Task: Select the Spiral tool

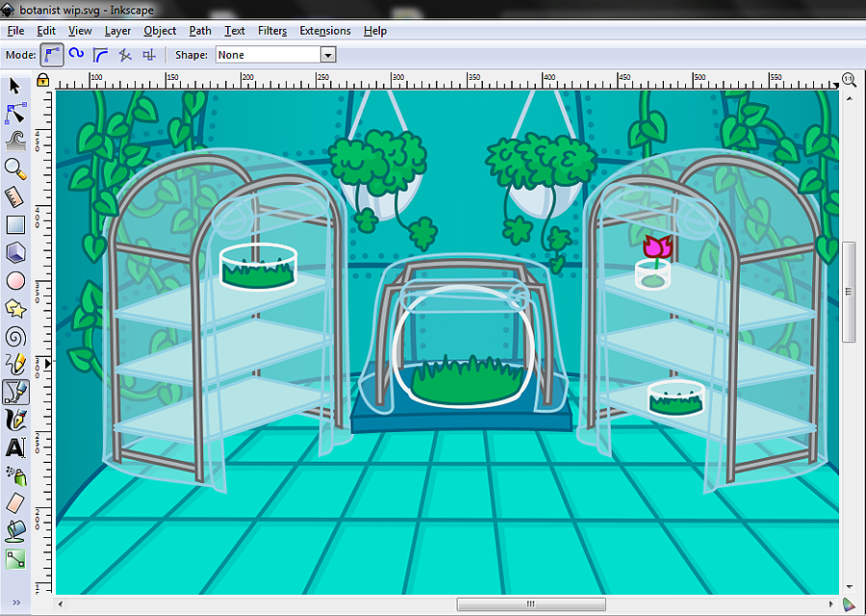Action: (15, 337)
